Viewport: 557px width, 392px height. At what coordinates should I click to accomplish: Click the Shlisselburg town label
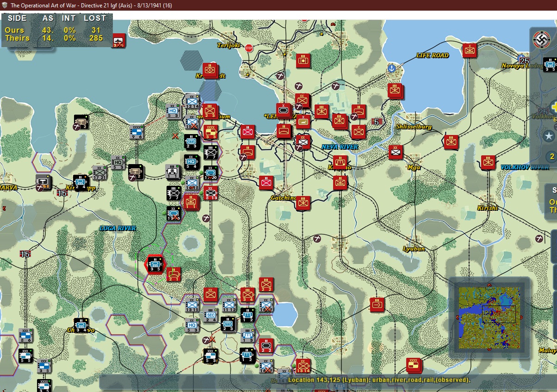(x=414, y=127)
